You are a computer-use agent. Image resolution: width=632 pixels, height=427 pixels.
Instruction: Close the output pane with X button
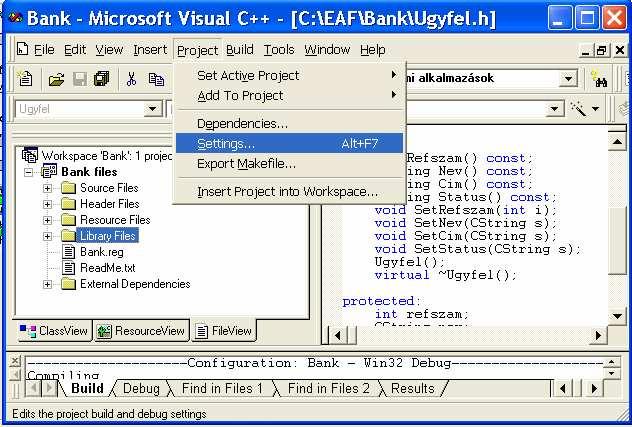point(15,360)
